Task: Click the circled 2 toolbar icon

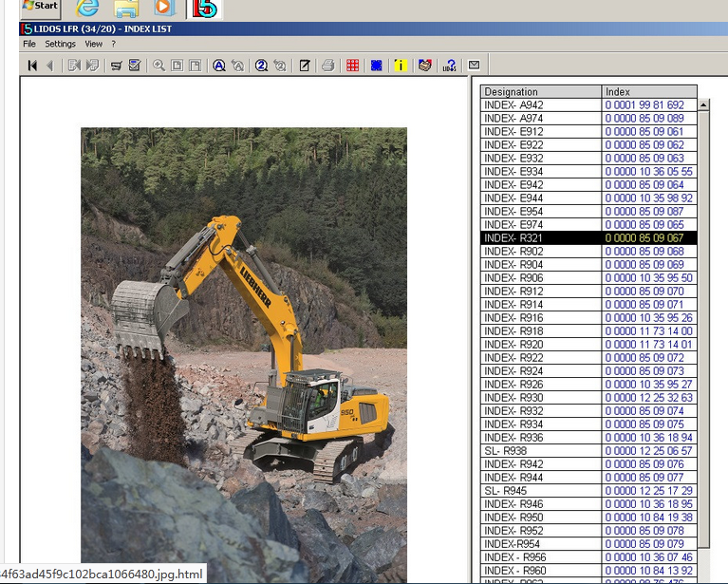Action: pos(261,66)
